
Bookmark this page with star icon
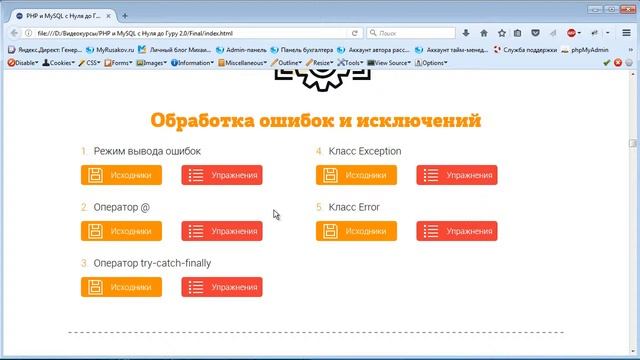[502, 33]
